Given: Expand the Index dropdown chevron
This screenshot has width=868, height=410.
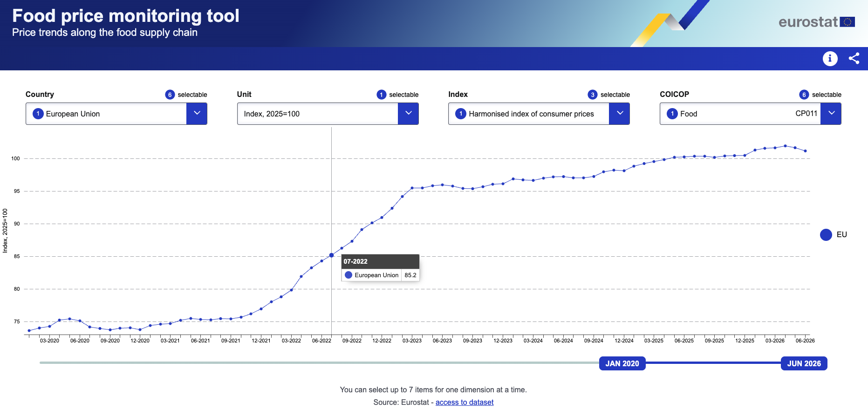Looking at the screenshot, I should 619,114.
